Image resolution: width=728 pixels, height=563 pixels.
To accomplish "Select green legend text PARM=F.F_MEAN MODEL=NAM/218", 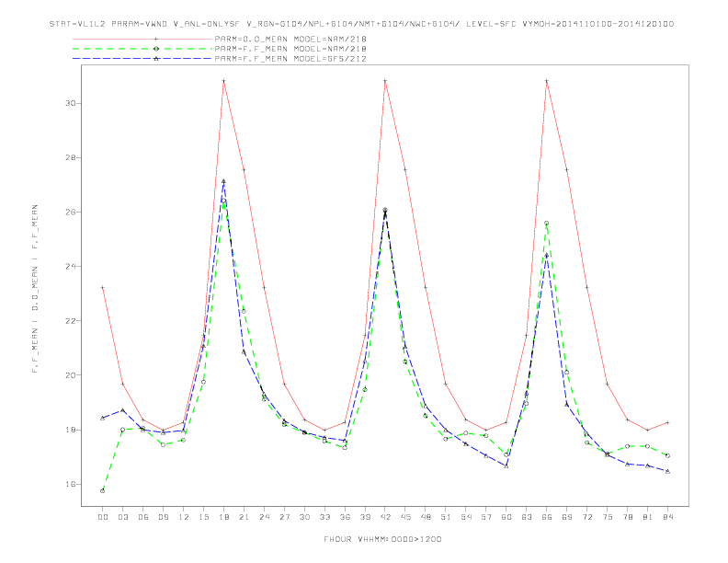I will click(x=290, y=49).
